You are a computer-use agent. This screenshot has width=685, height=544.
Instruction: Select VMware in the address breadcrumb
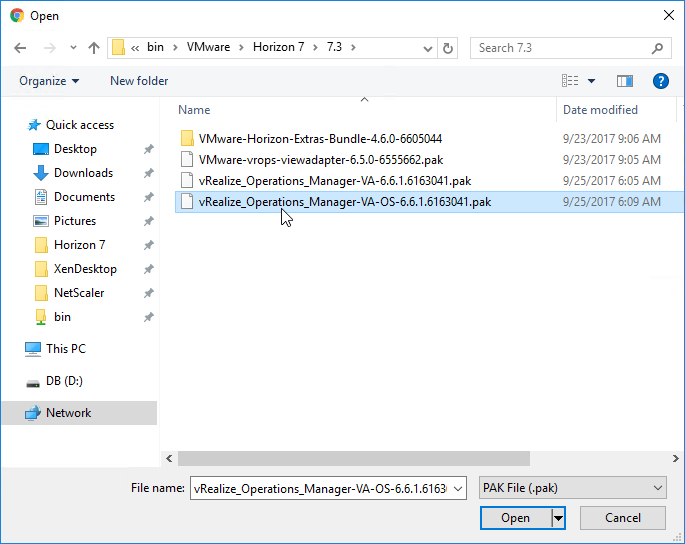tap(208, 47)
